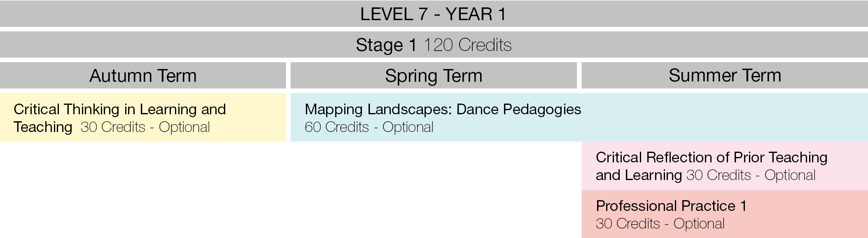
Task: Click "30 Credits - Optional" under Critical Thinking
Action: click(x=145, y=127)
